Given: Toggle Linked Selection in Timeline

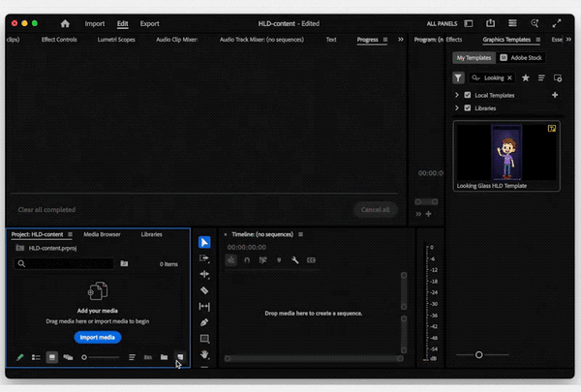Looking at the screenshot, I should 262,260.
